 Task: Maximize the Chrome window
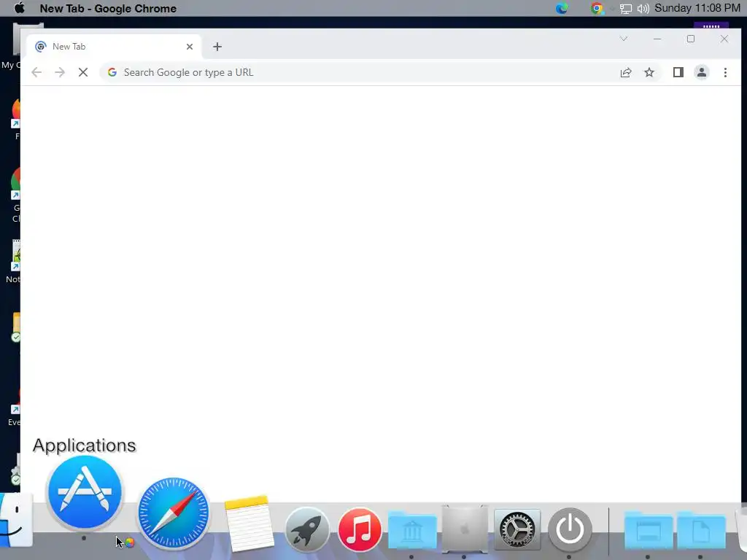(x=691, y=39)
